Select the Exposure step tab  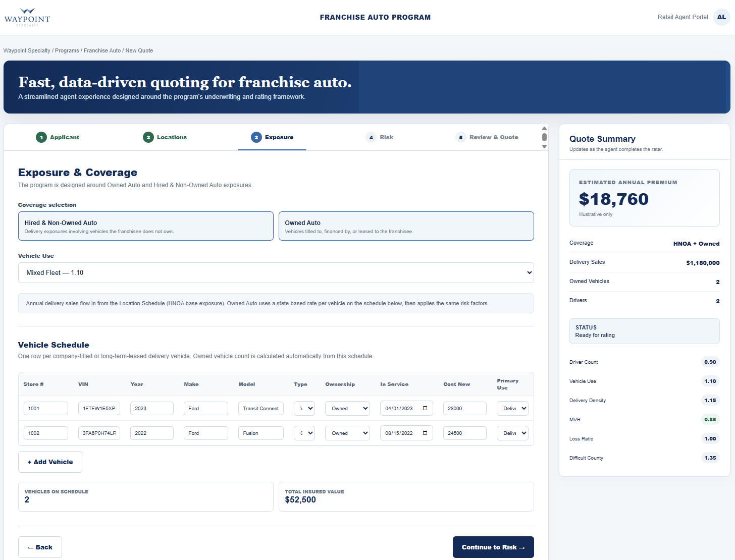(272, 137)
